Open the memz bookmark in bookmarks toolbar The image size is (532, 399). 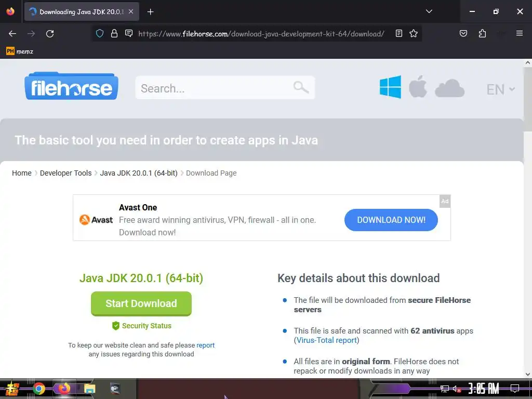point(20,51)
